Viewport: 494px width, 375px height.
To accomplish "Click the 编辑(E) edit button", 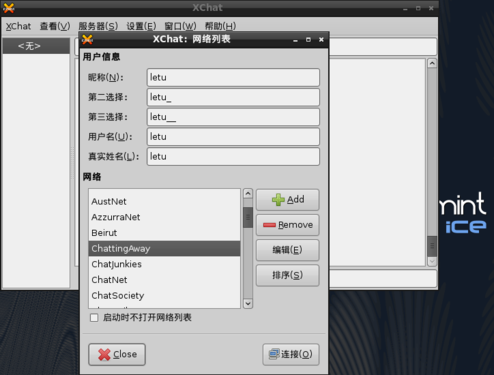I will [x=288, y=250].
